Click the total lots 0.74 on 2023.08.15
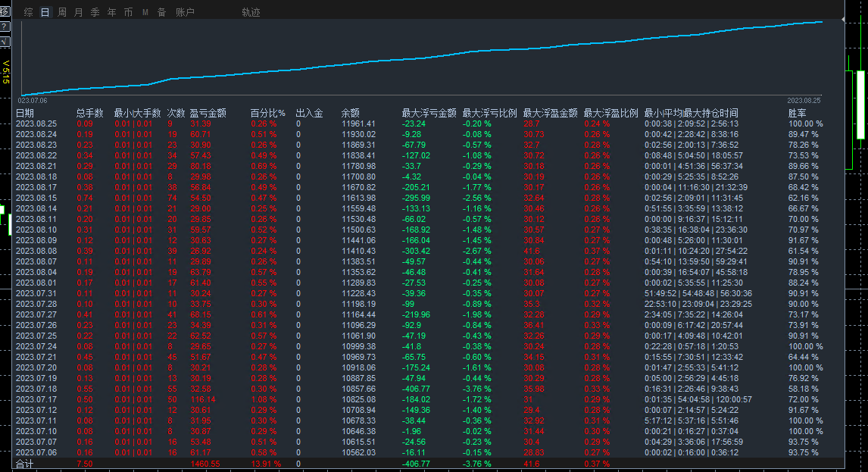This screenshot has height=472, width=868. (85, 198)
